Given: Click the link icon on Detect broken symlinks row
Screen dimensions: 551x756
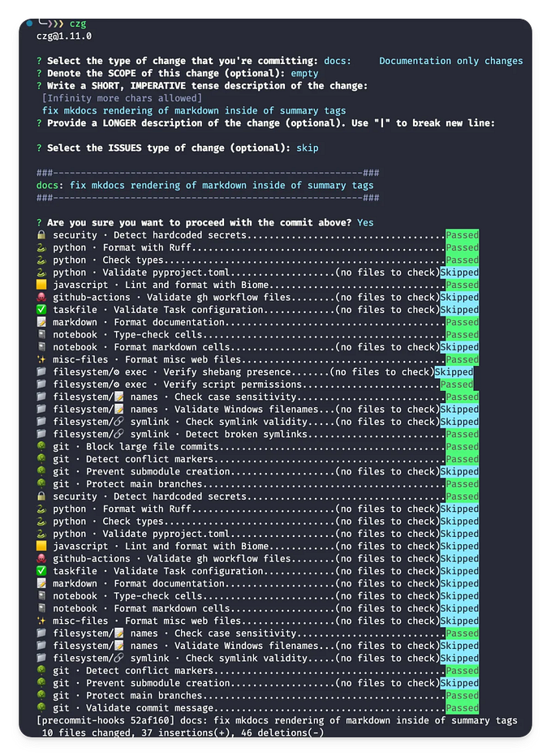Looking at the screenshot, I should tap(118, 434).
